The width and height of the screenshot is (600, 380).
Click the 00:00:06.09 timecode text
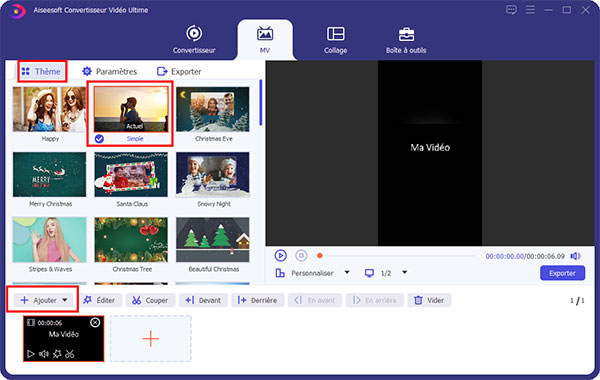point(545,256)
